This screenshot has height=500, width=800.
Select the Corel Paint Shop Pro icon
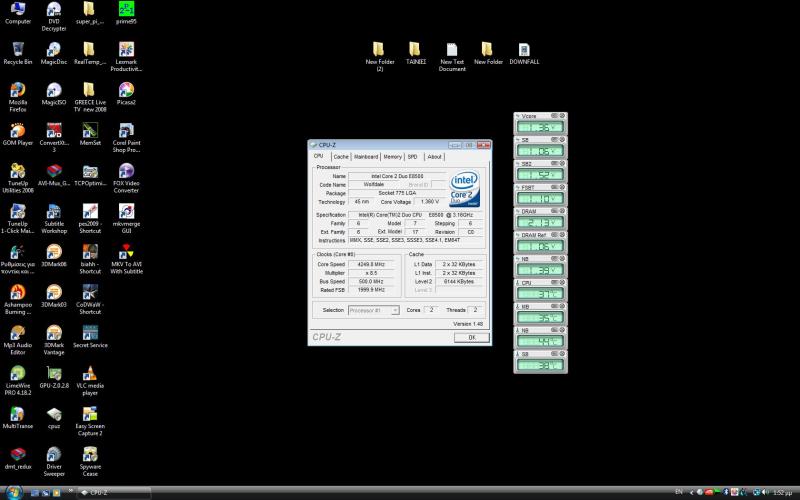pos(126,138)
